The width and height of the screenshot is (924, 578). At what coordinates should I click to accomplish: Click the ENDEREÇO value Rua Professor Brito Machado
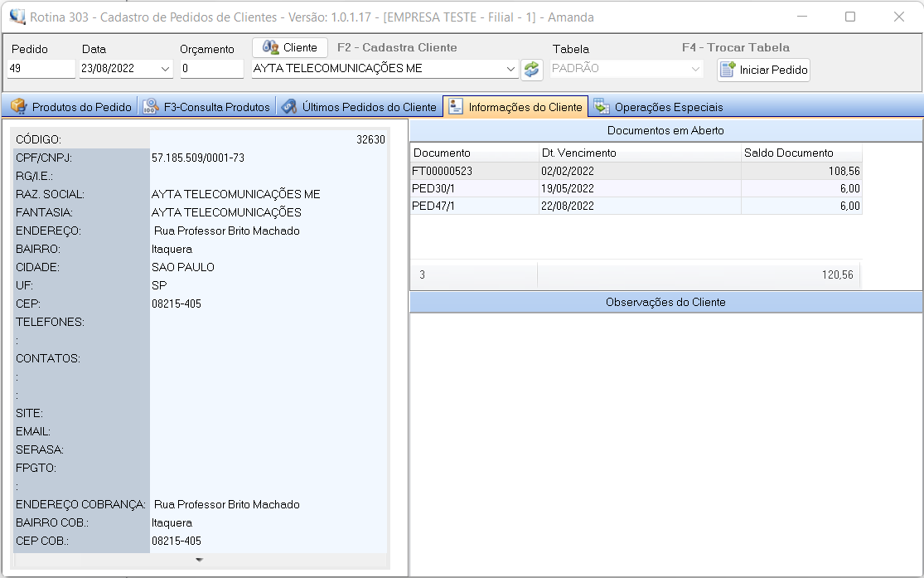pos(227,231)
